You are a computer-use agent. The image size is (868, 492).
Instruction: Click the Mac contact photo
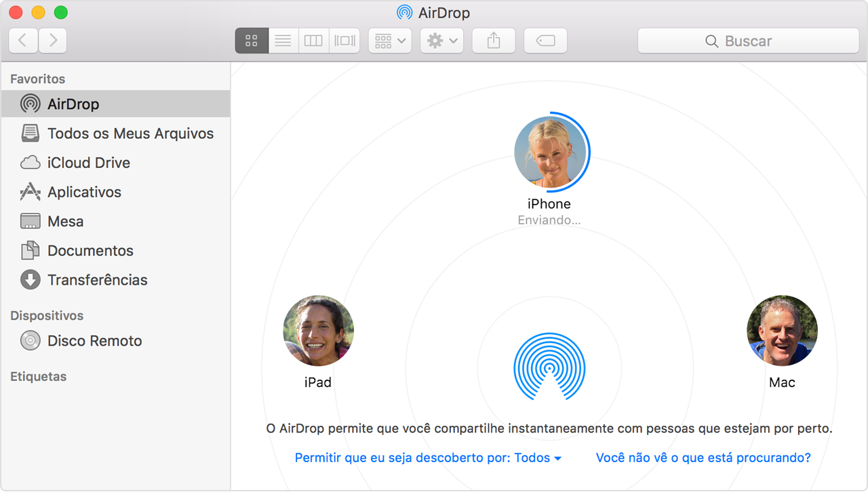coord(782,331)
